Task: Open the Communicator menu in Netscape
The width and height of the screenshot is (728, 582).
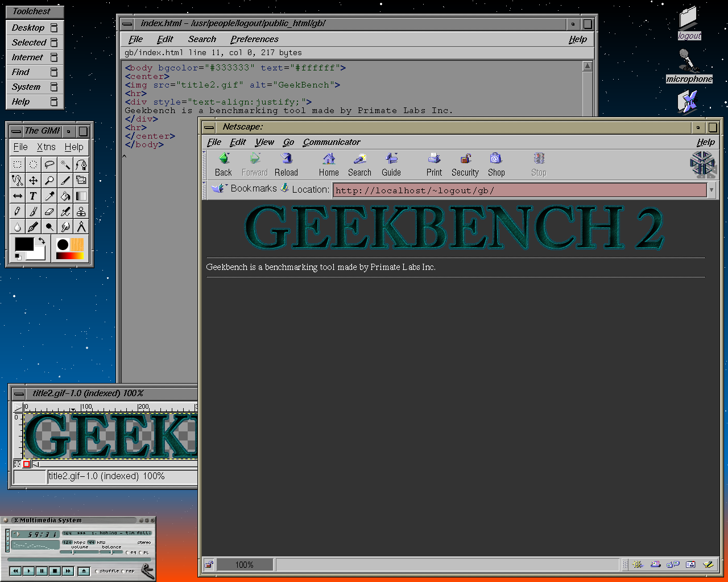Action: (332, 142)
